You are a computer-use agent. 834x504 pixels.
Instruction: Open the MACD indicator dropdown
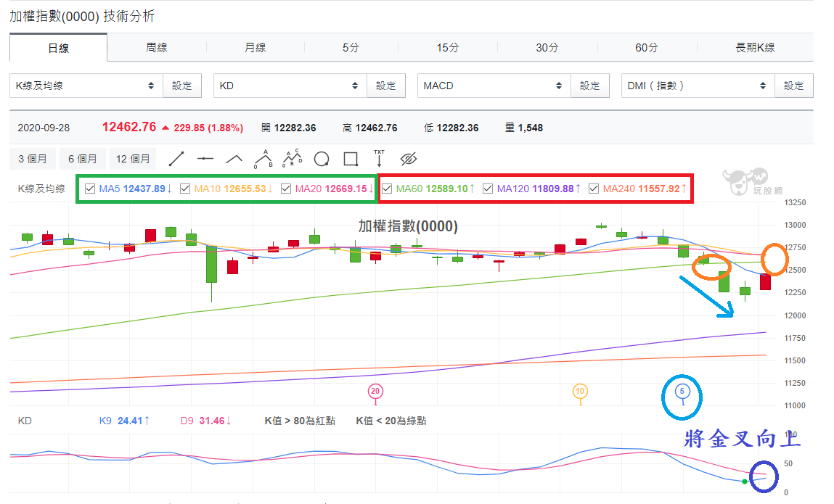[494, 86]
